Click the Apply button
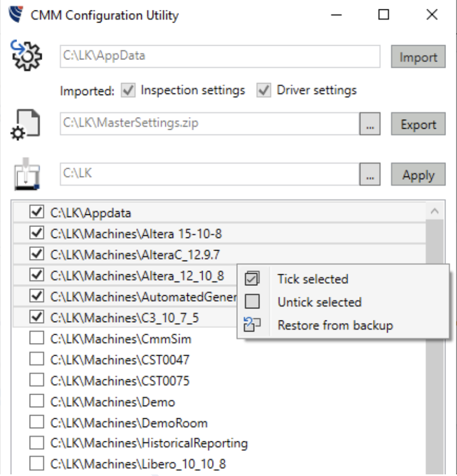Viewport: 457px width, 476px height. click(x=418, y=175)
